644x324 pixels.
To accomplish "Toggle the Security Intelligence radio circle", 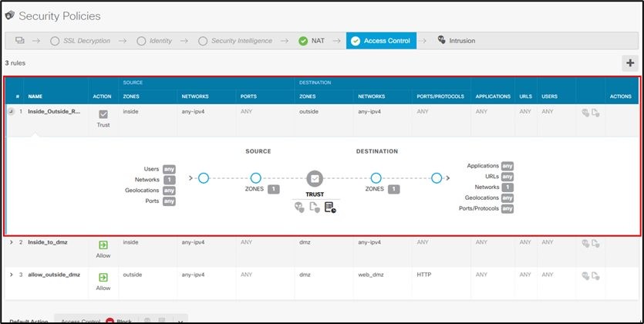I will click(203, 41).
